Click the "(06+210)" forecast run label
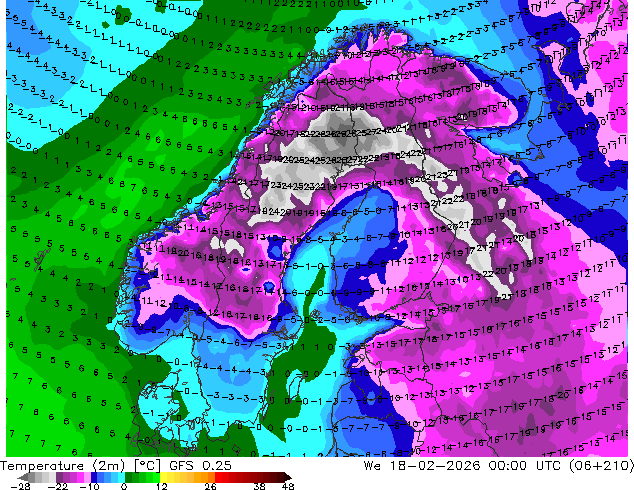634x490 pixels. [601, 465]
